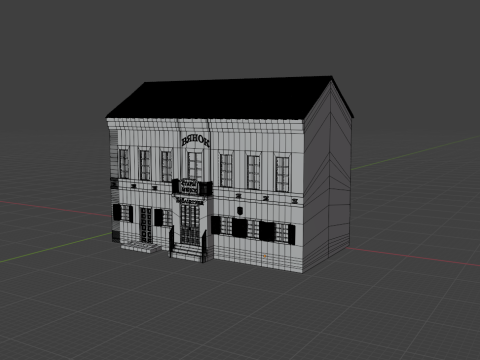Select the balcony sign above the main entrance
The height and width of the screenshot is (360, 480).
(x=189, y=187)
